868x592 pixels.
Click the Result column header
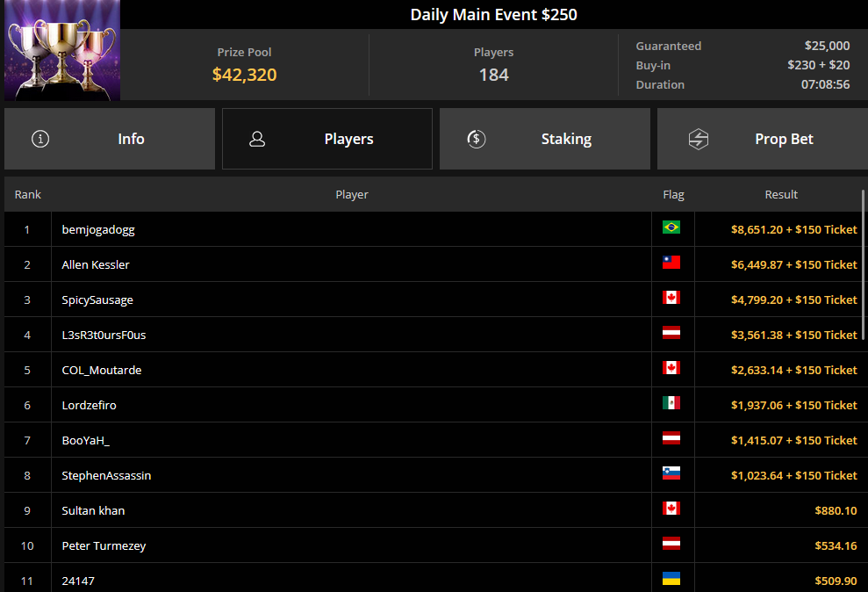coord(781,194)
